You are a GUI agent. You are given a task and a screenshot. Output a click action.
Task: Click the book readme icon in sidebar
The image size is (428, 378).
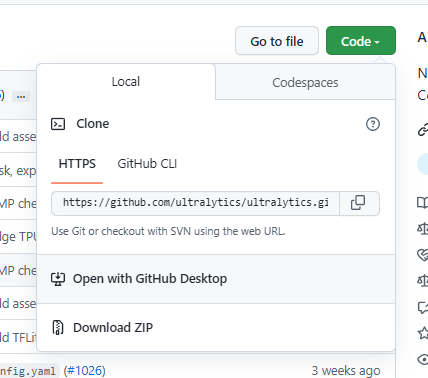coord(423,202)
